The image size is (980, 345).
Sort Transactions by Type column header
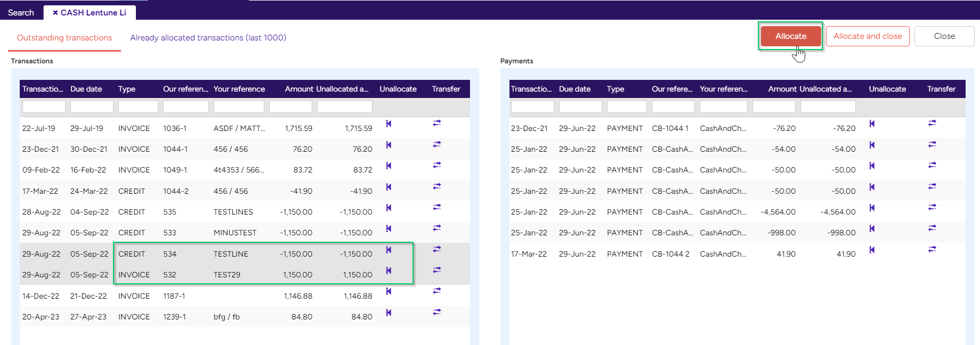click(127, 89)
